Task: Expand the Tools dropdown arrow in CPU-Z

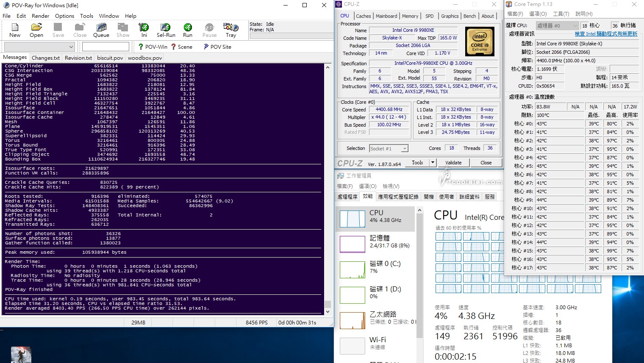Action: pyautogui.click(x=433, y=162)
